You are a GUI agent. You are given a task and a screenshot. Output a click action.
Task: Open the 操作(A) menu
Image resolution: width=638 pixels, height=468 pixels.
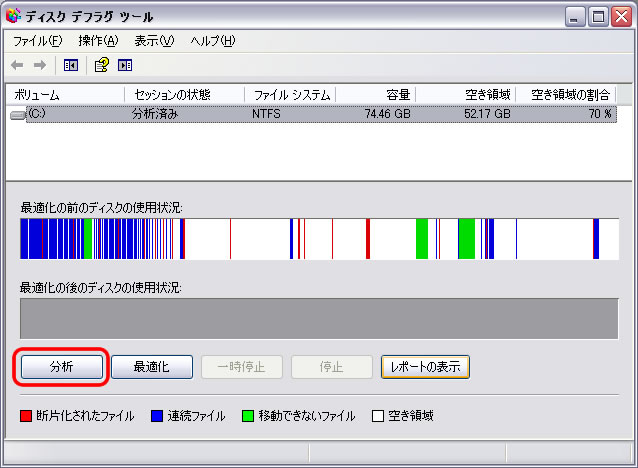pos(98,41)
